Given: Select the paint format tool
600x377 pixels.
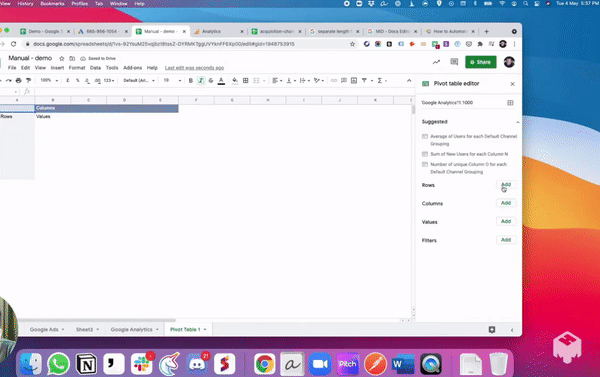Looking at the screenshot, I should point(28,80).
